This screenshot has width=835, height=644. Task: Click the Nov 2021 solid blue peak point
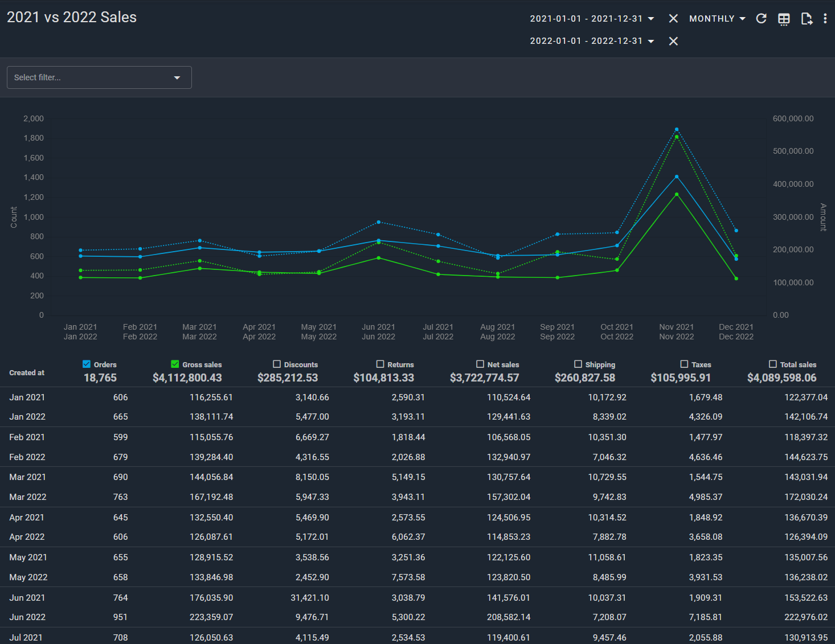click(x=677, y=177)
